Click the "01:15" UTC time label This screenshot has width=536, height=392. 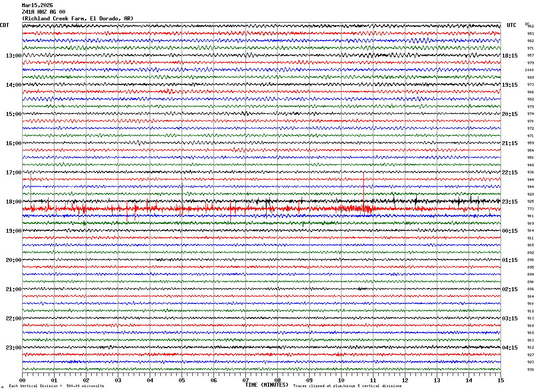pos(510,260)
